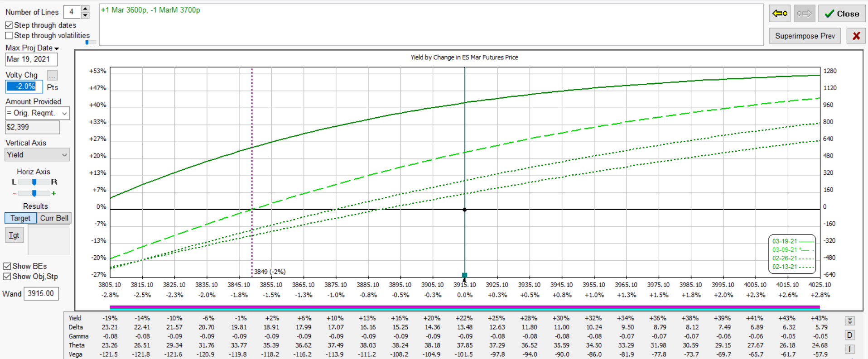The width and height of the screenshot is (868, 359).
Task: Toggle the Show BEs checkbox
Action: [x=7, y=266]
